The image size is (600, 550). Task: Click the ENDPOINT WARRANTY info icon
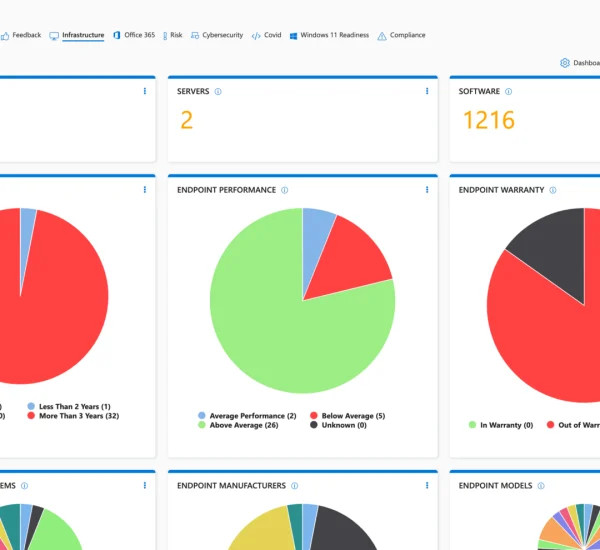pos(553,190)
